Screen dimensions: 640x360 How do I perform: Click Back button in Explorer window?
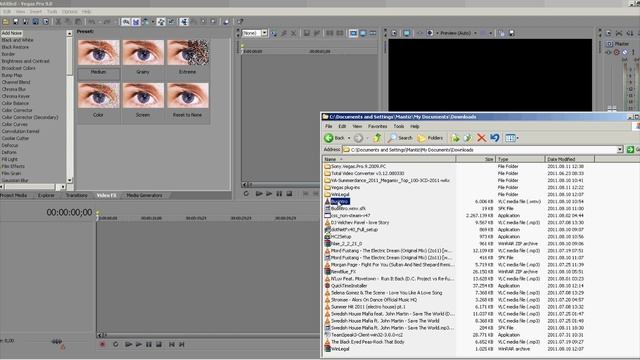[x=335, y=138]
